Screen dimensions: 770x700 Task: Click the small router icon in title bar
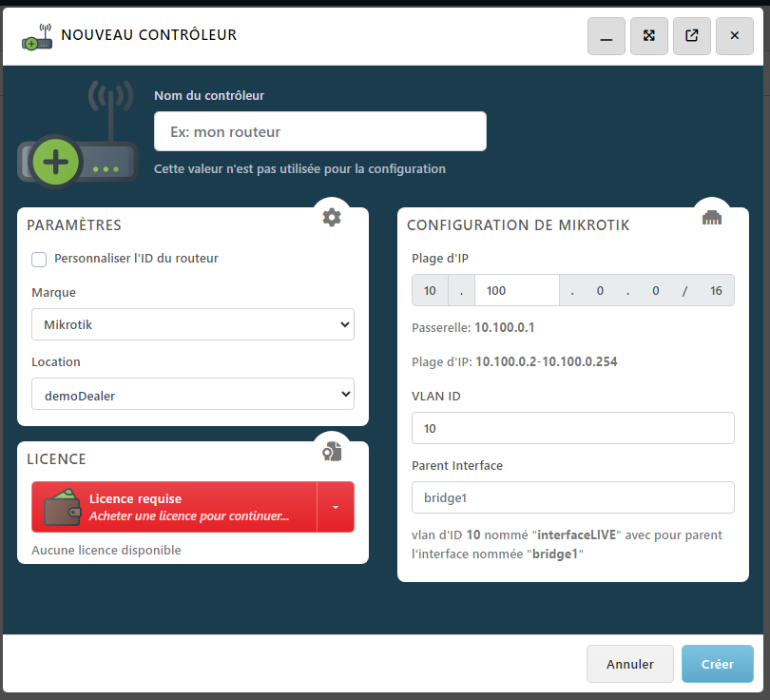point(37,36)
